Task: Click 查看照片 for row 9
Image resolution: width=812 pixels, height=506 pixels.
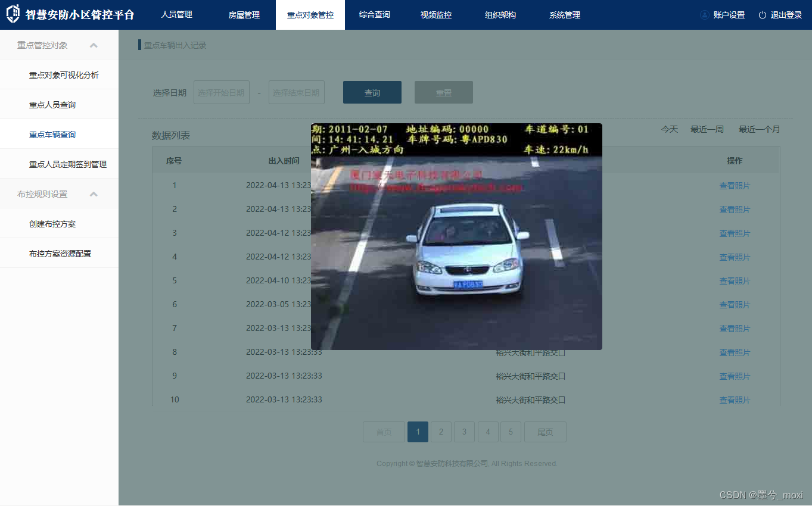Action: coord(735,376)
